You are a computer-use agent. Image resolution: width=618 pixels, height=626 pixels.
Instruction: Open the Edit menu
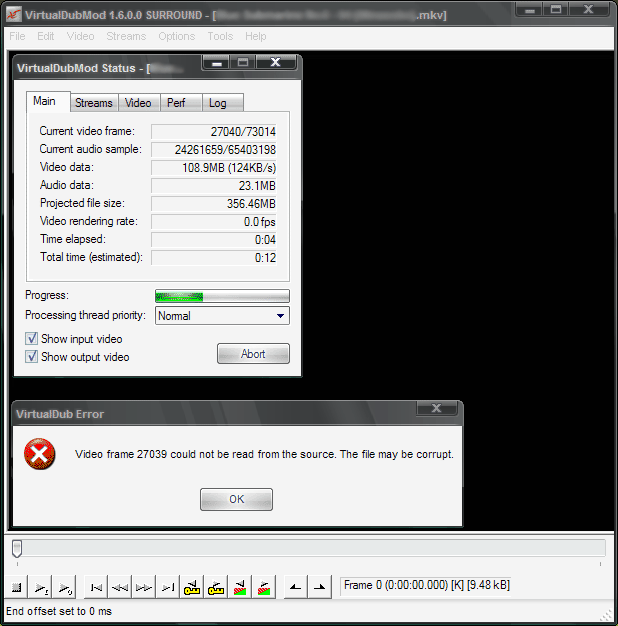pyautogui.click(x=46, y=36)
